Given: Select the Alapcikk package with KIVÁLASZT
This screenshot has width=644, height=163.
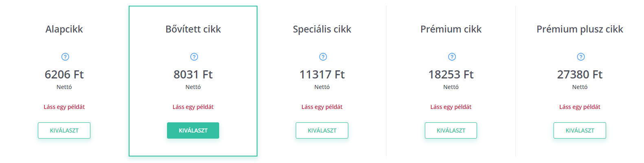Looking at the screenshot, I should click(x=64, y=130).
